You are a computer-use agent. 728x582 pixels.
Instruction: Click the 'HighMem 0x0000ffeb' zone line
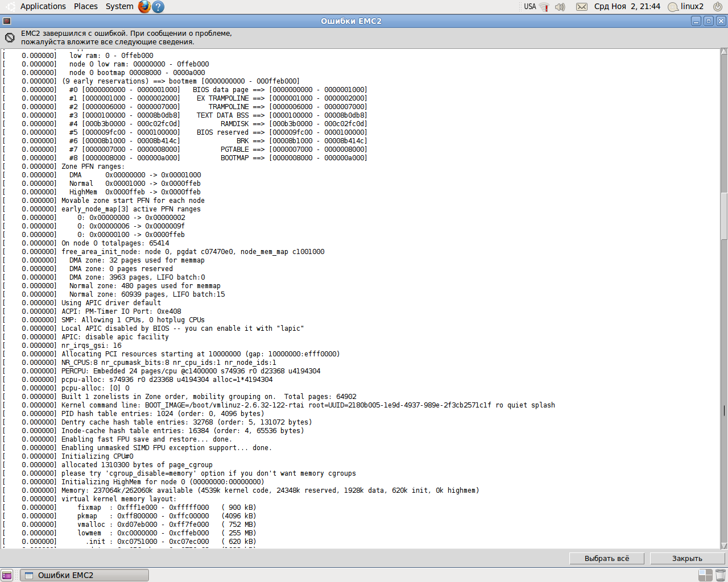coord(135,192)
